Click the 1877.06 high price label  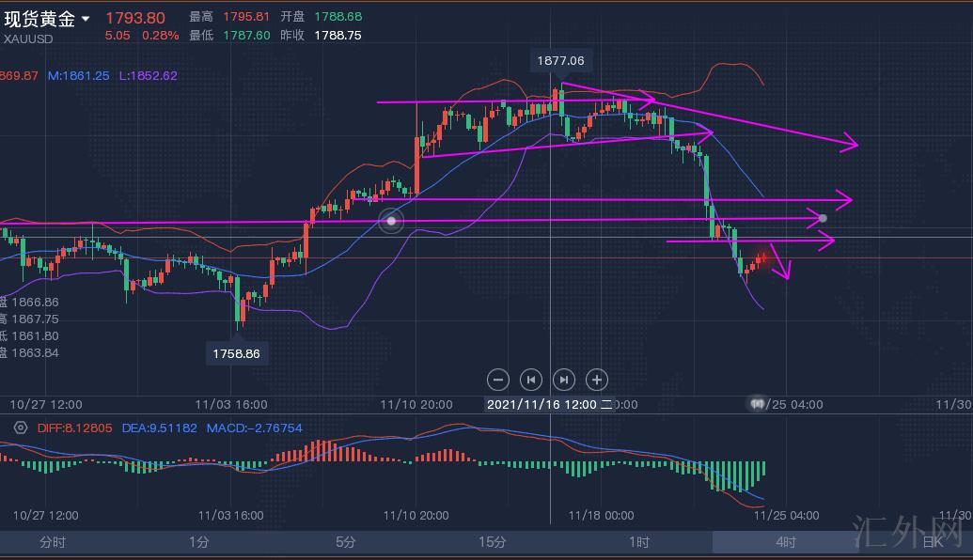(x=560, y=61)
